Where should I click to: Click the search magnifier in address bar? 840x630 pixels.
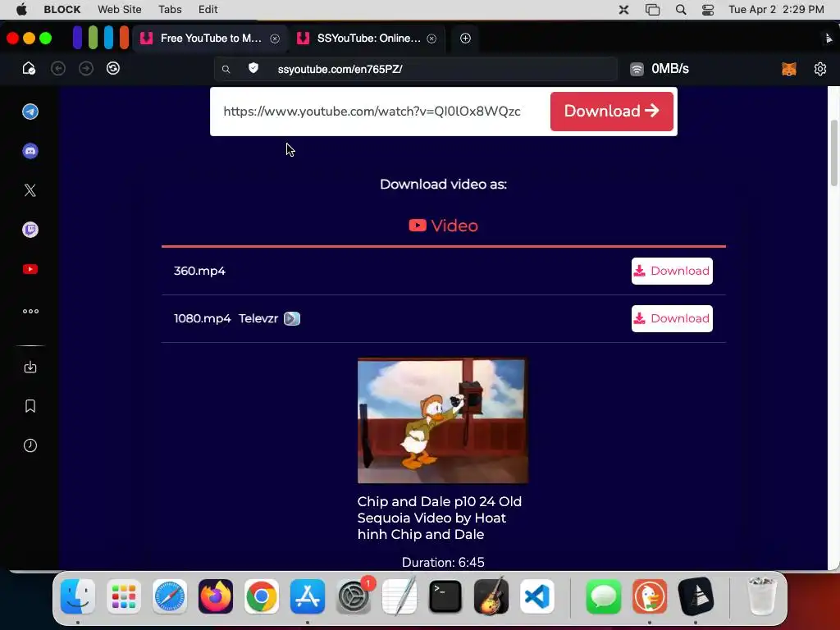click(x=226, y=69)
